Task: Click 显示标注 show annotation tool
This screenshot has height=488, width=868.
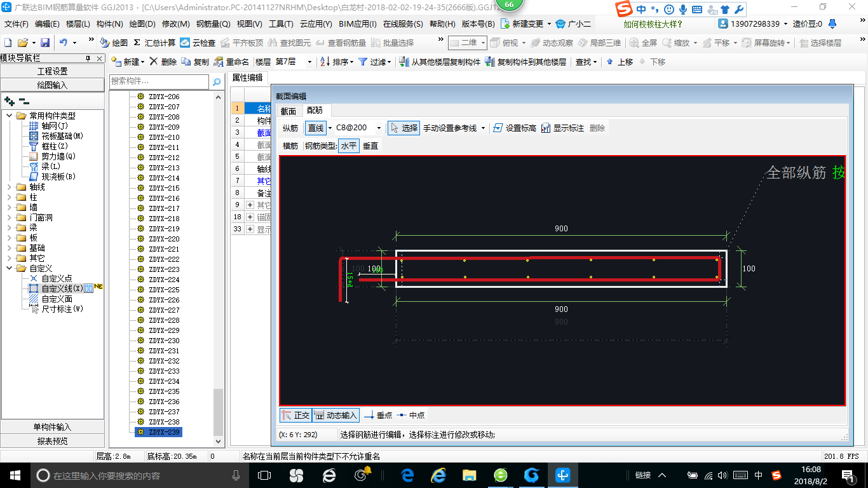Action: point(562,128)
